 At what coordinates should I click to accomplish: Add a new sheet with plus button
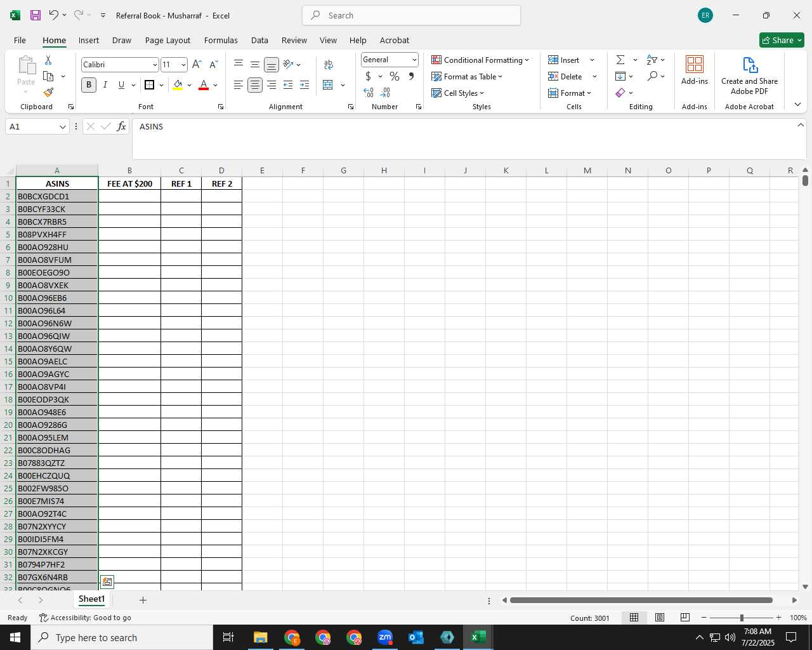coord(143,600)
